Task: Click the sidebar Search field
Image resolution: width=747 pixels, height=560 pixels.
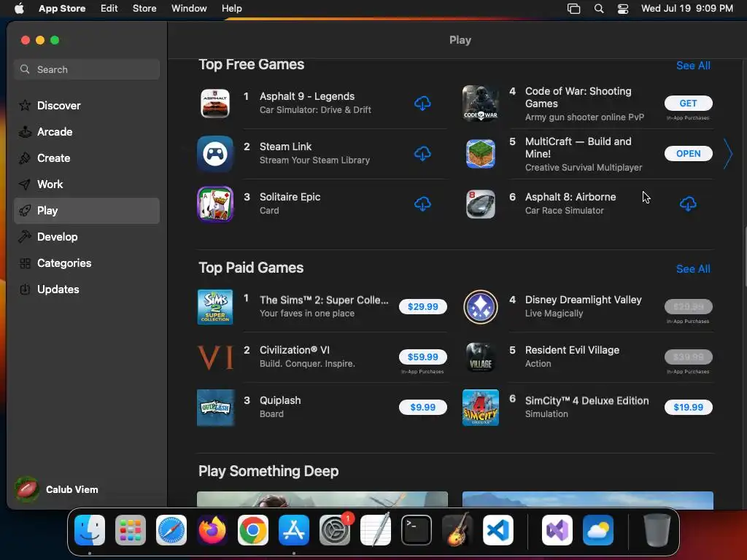Action: pos(87,69)
